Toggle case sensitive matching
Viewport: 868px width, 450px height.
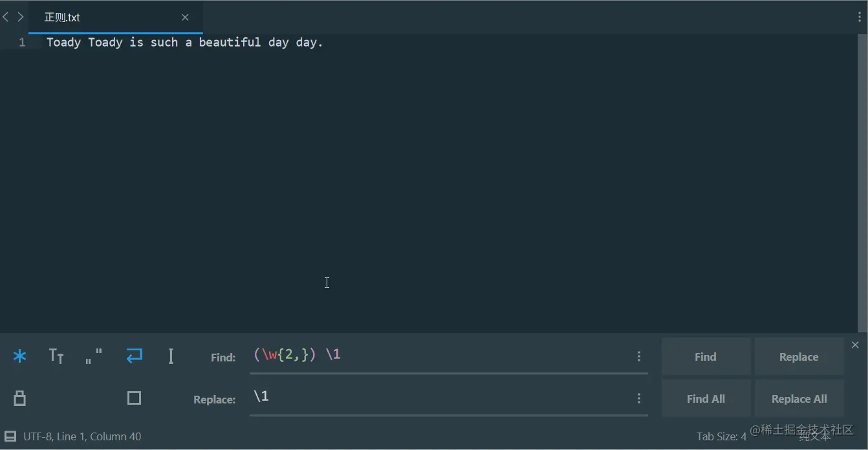[56, 356]
